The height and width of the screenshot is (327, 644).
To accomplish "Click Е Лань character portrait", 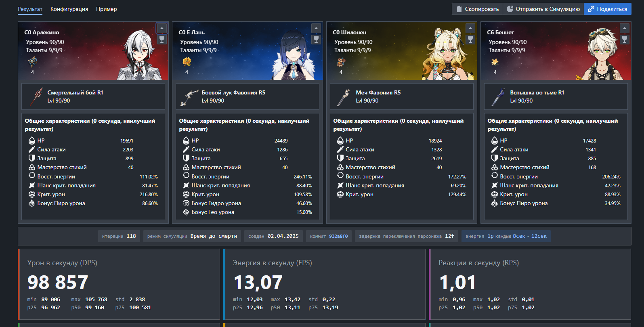I will (294, 55).
